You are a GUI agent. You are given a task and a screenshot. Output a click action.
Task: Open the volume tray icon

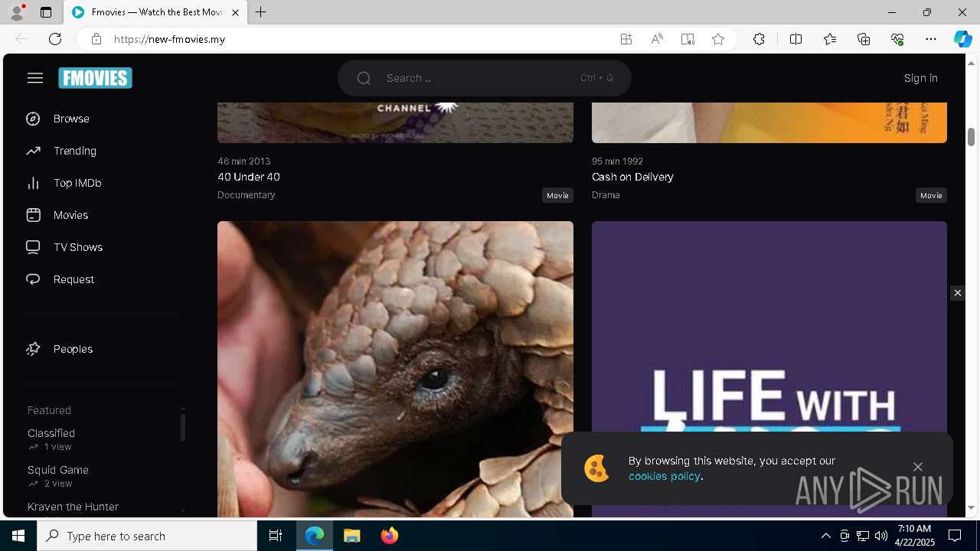(880, 536)
